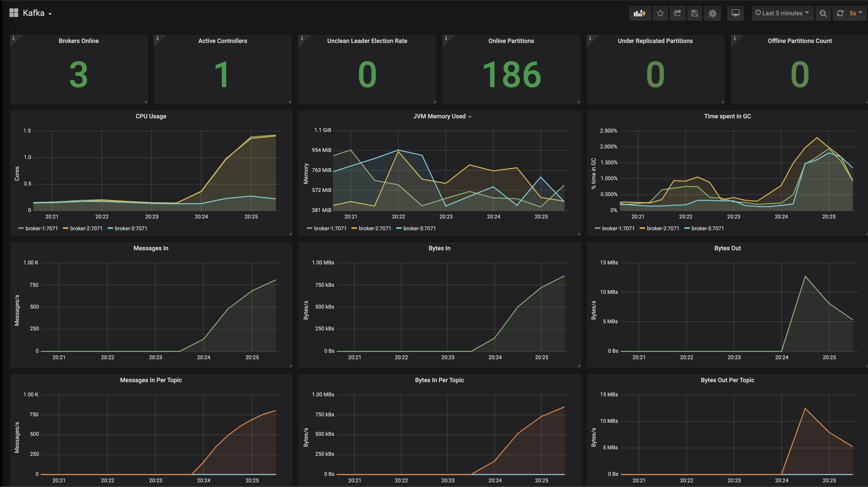Toggle broker-1:7071 series in JVM Memory legend
This screenshot has width=868, height=487.
[330, 228]
